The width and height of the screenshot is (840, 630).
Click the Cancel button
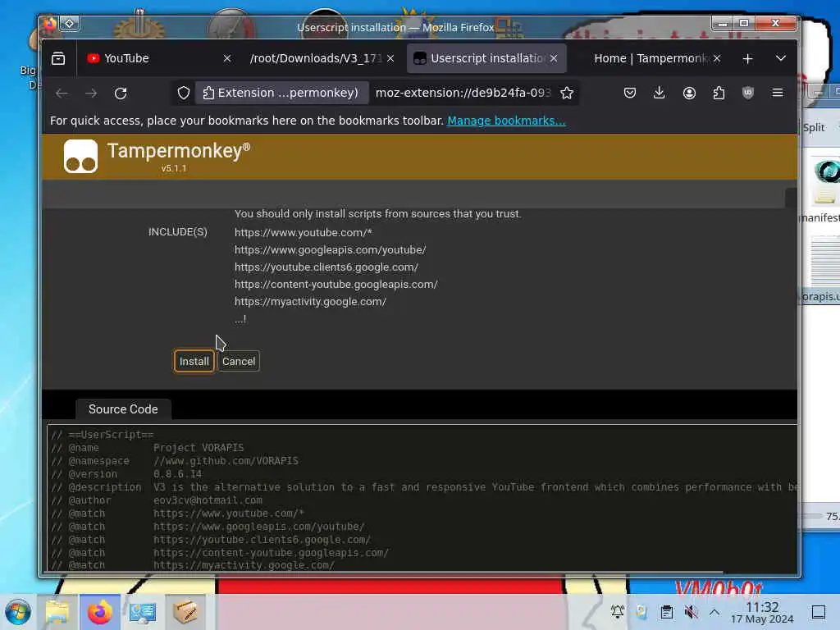(239, 361)
